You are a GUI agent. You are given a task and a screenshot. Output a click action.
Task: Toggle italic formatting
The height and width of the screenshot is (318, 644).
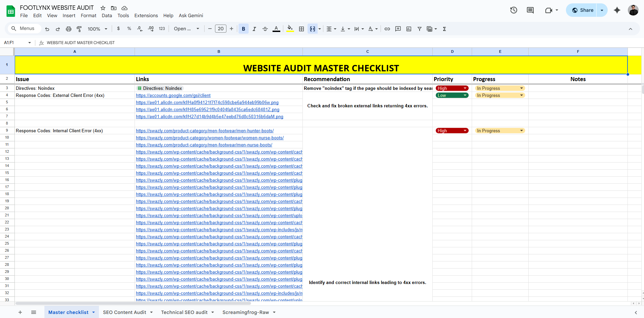click(x=254, y=29)
